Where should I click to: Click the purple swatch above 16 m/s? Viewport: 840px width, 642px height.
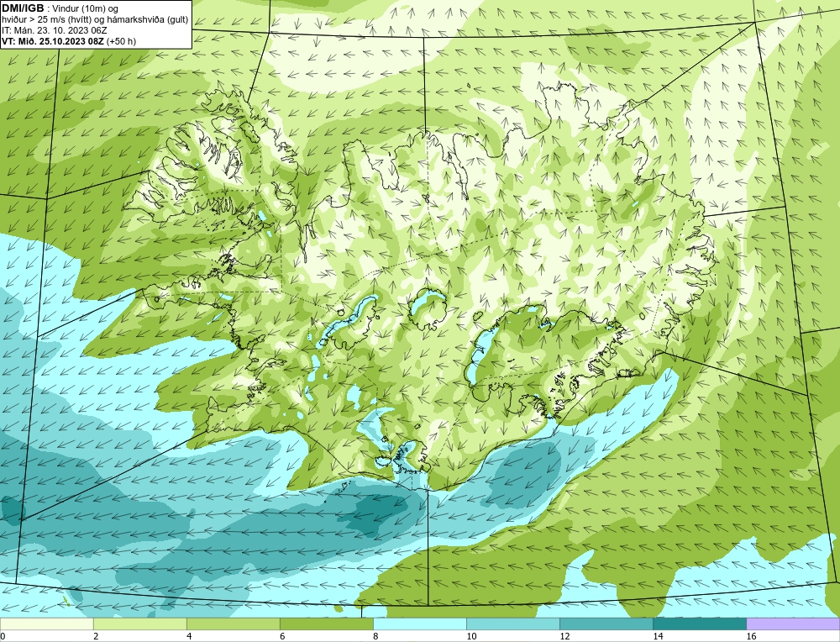coord(793,624)
